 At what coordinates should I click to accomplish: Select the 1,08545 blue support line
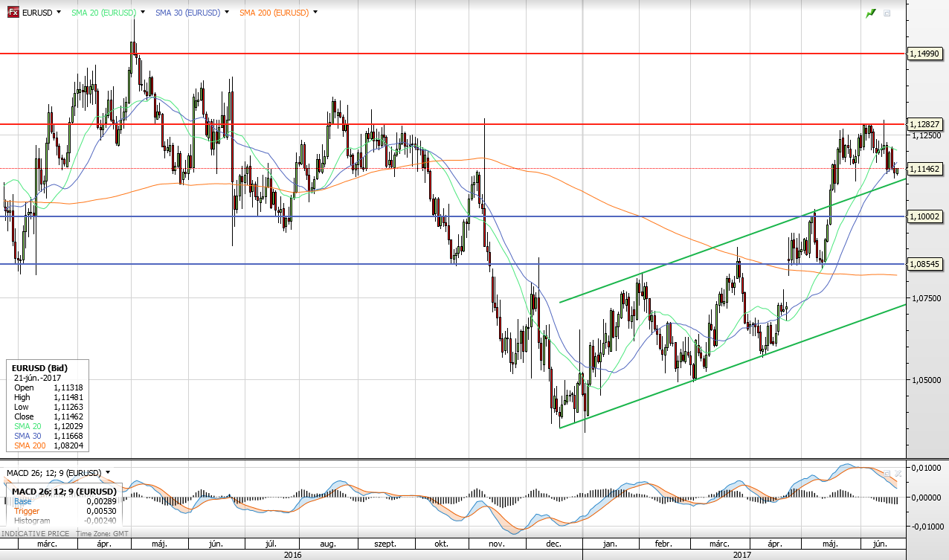coord(452,264)
